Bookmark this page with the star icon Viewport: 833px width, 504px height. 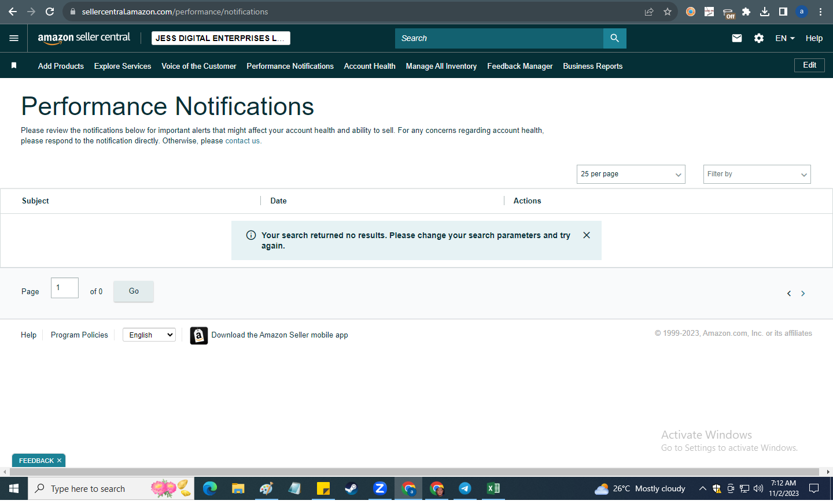[x=668, y=12]
